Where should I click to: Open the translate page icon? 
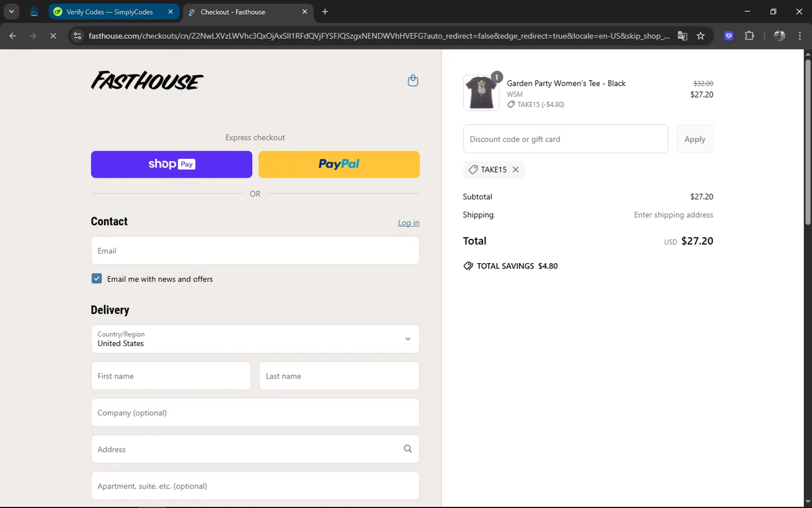[682, 36]
